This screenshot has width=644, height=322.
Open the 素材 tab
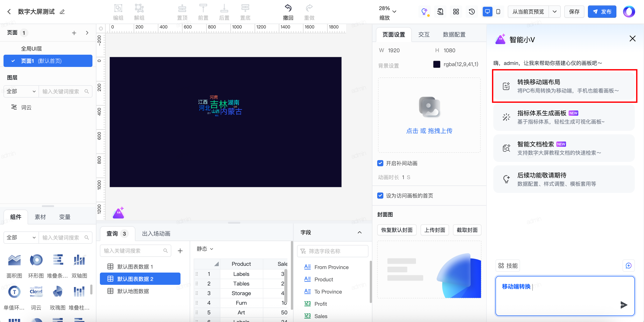(40, 217)
